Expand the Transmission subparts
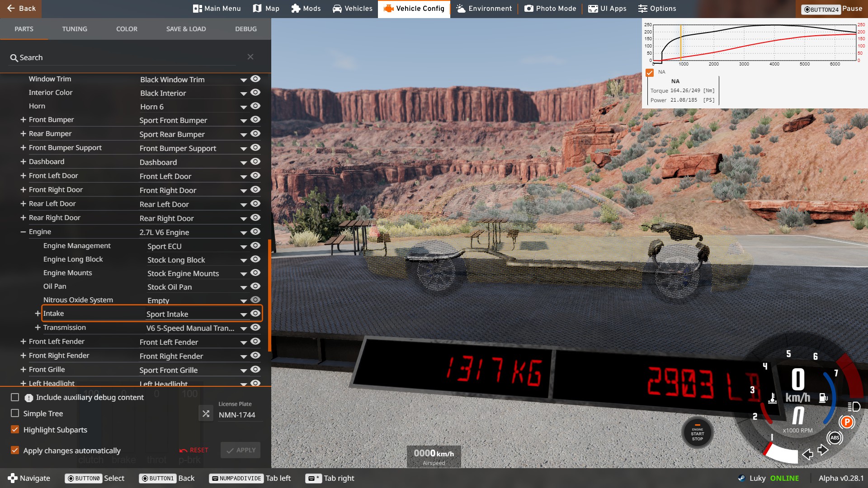The image size is (868, 488). click(38, 328)
